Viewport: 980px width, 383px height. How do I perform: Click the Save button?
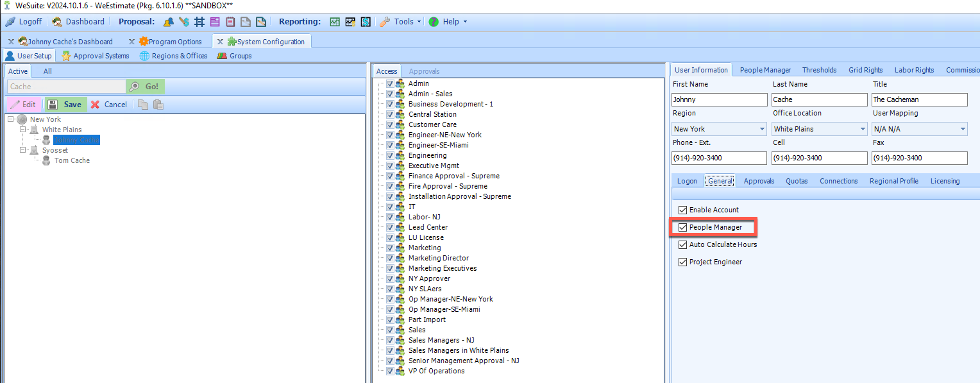[65, 105]
